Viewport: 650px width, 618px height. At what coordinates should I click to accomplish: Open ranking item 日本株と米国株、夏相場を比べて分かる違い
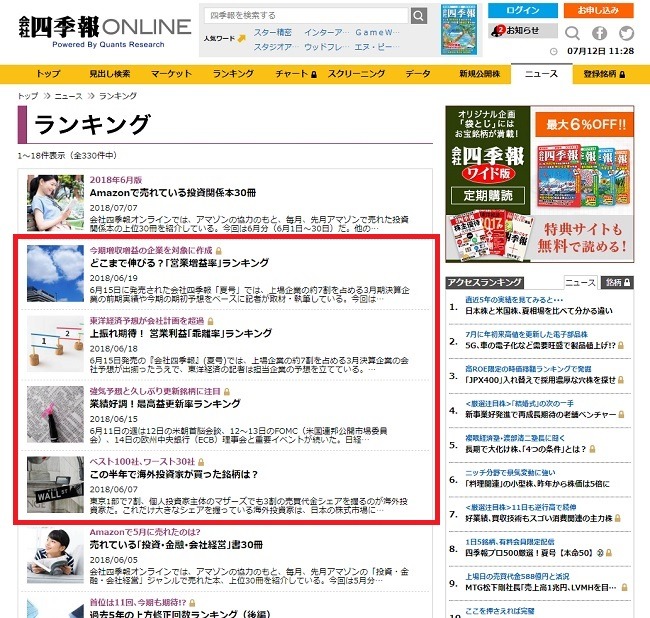tap(538, 311)
